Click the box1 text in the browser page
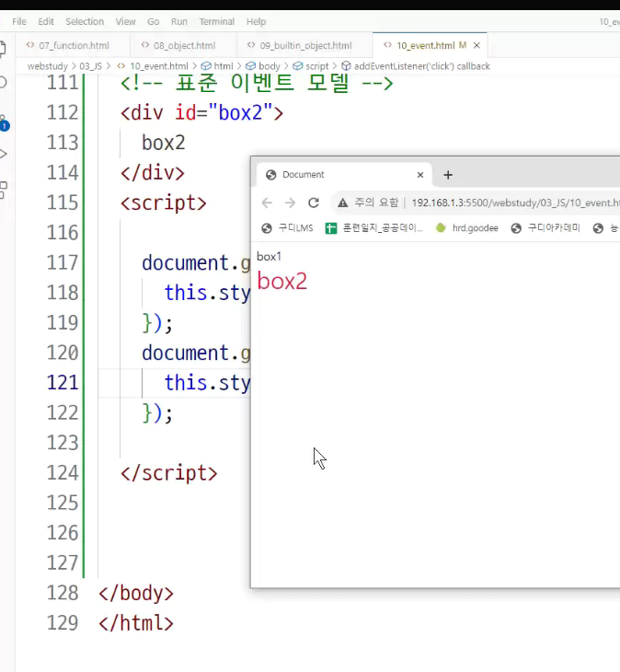This screenshot has width=620, height=672. tap(269, 257)
